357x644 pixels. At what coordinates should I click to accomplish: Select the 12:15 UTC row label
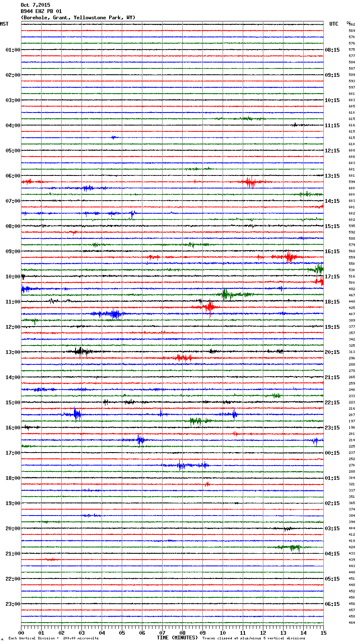[332, 151]
